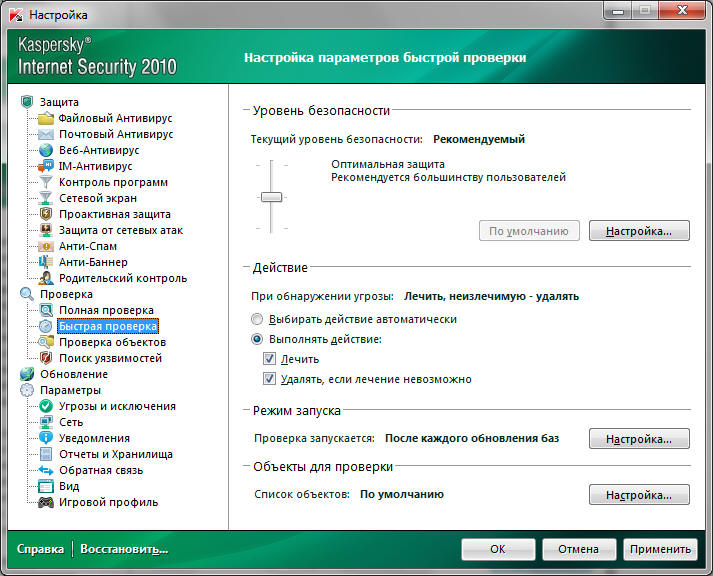Open Угрозы и исключения settings page
713x576 pixels.
point(116,406)
